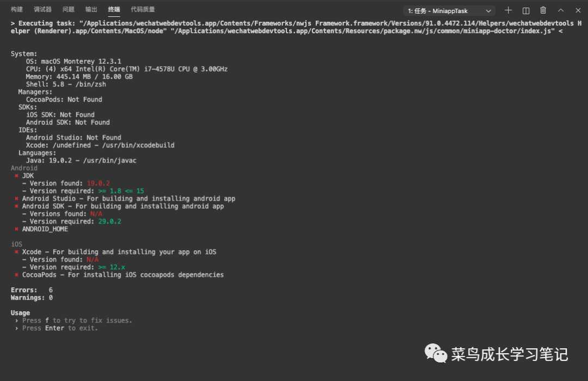Click the gray 'Android' section heading
The height and width of the screenshot is (381, 588).
[x=24, y=168]
